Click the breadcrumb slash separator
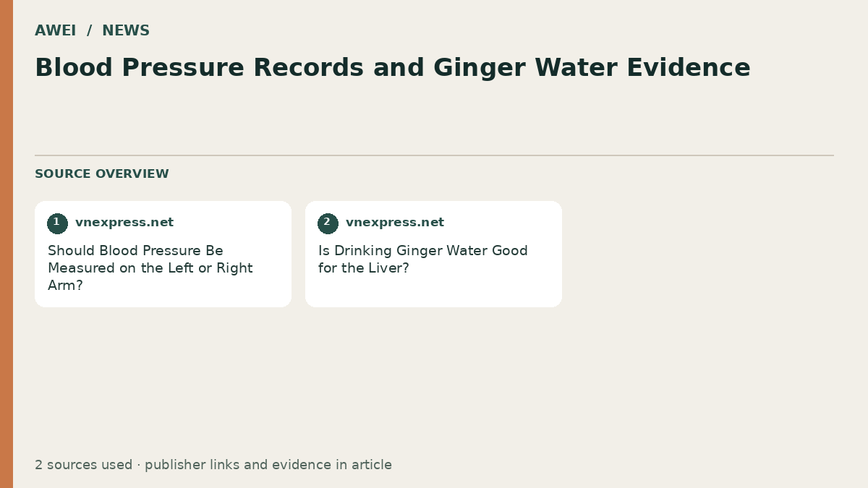This screenshot has height=488, width=868. pos(89,30)
